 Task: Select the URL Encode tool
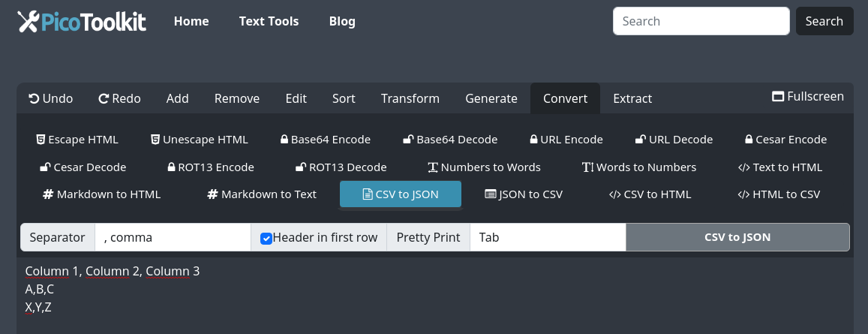click(566, 140)
